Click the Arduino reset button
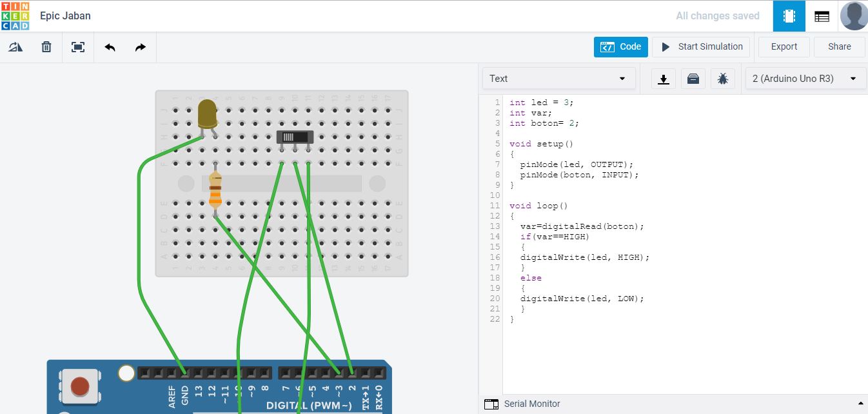Screen dimensions: 868x414 coord(79,386)
